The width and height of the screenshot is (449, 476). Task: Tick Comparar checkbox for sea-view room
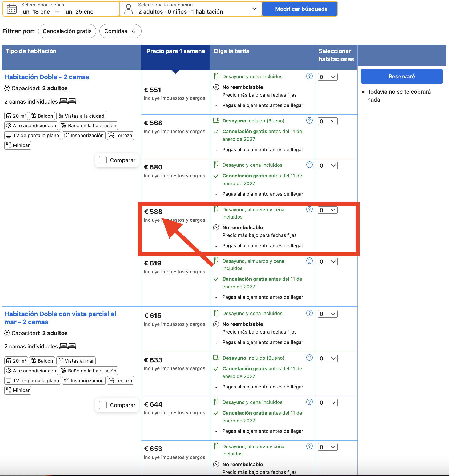(x=103, y=405)
